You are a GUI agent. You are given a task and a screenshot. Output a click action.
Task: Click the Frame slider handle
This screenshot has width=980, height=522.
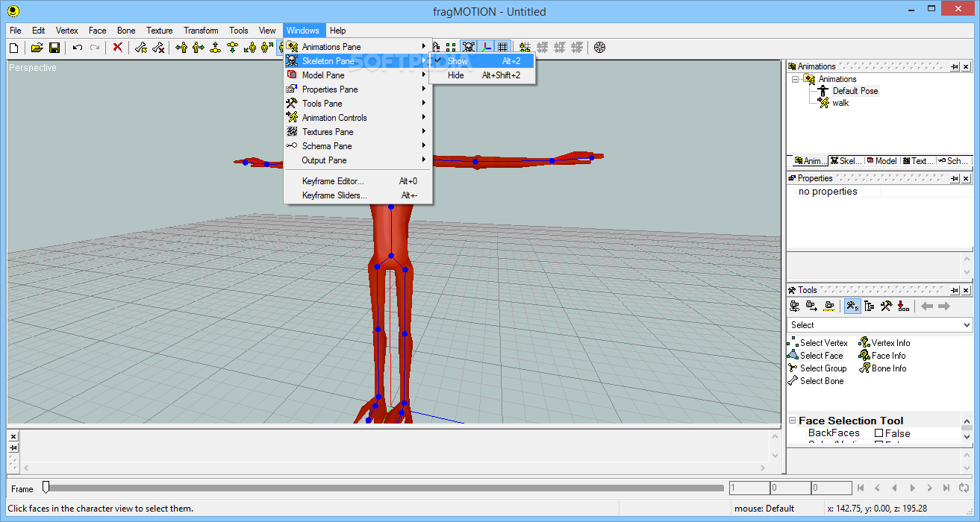[x=46, y=488]
